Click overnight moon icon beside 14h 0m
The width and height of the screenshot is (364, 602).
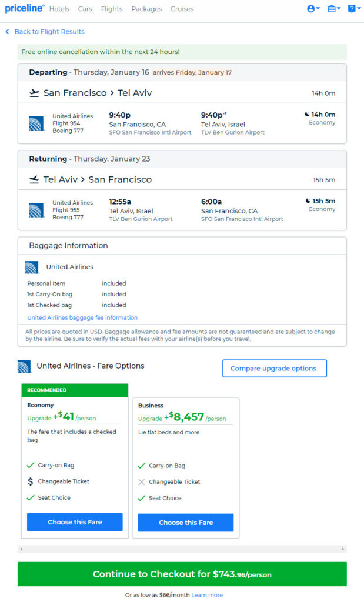tap(307, 115)
